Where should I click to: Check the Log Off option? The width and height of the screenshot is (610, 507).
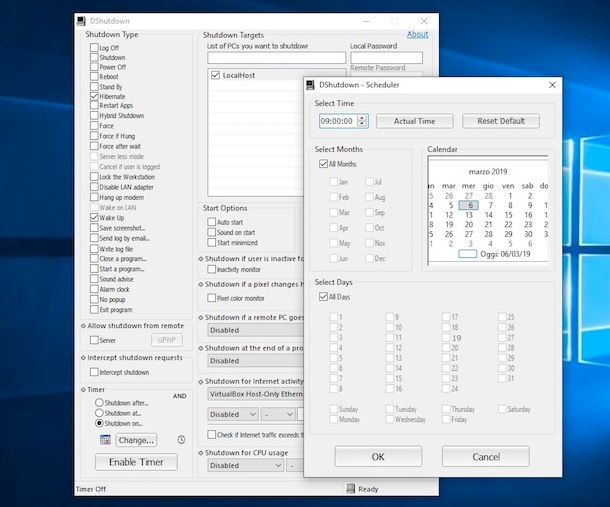click(94, 47)
